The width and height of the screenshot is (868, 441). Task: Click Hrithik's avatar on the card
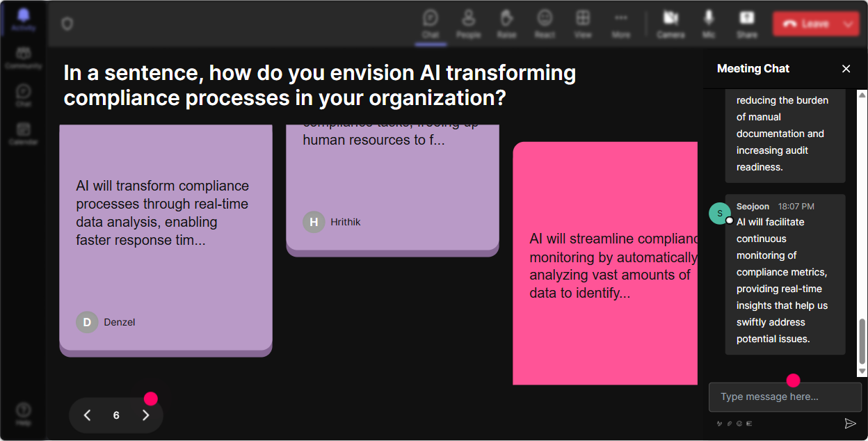[314, 222]
